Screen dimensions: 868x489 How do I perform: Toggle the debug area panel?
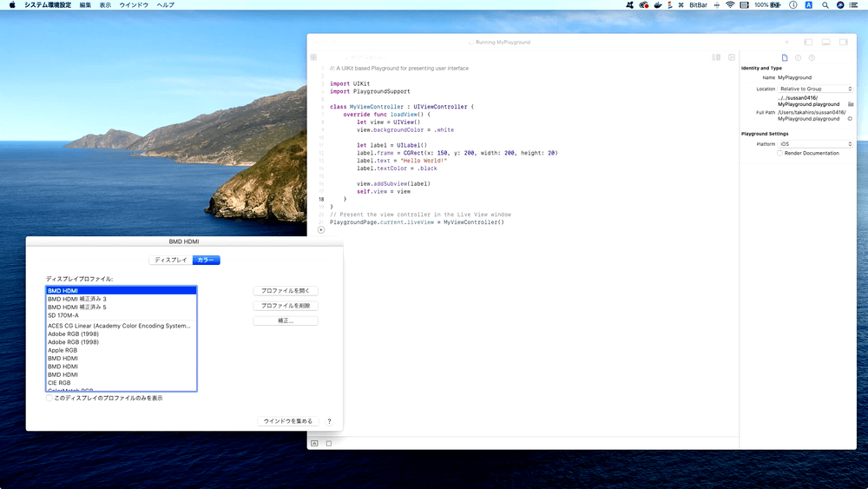825,42
